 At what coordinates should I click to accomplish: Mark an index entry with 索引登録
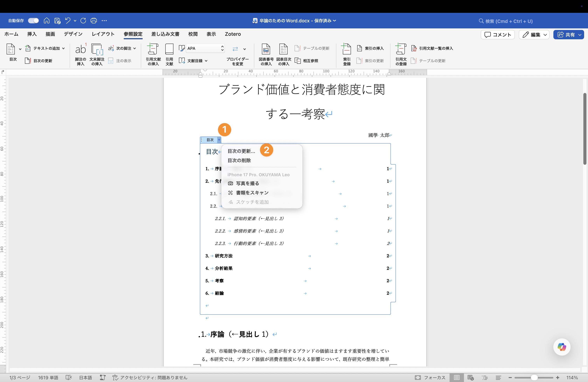[x=347, y=54]
